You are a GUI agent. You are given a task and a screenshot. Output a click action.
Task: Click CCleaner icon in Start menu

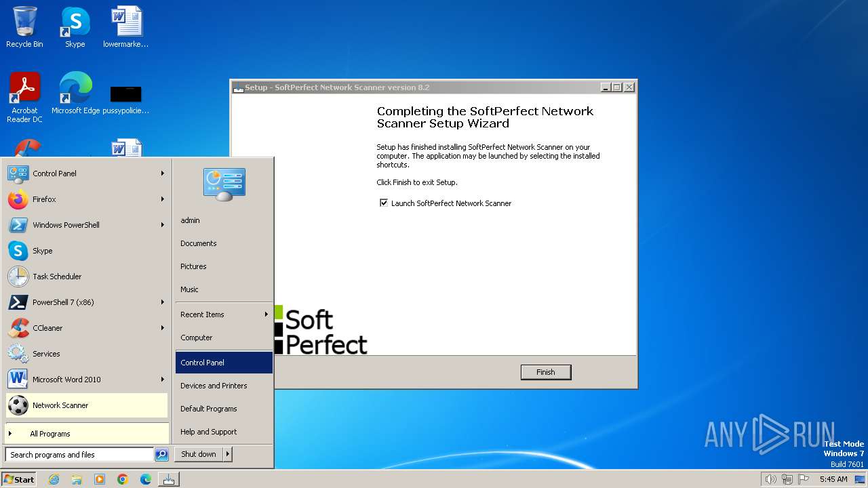tap(18, 328)
